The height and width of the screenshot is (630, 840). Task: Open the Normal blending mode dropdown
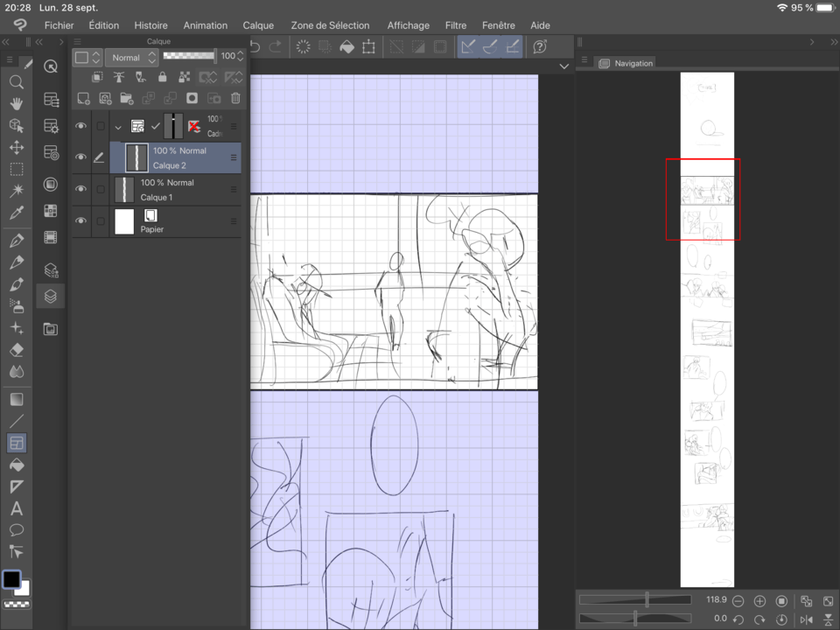pyautogui.click(x=131, y=57)
